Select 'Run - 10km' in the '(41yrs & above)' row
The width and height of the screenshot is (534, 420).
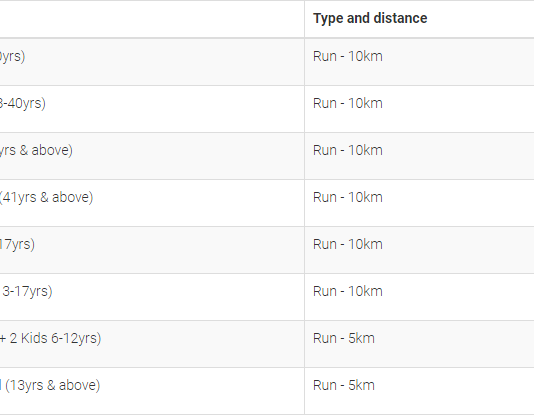[348, 197]
